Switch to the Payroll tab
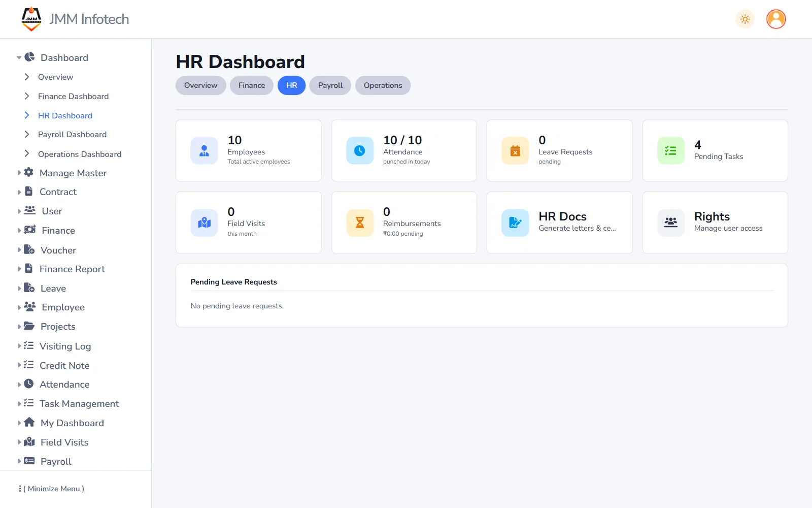 pos(330,85)
